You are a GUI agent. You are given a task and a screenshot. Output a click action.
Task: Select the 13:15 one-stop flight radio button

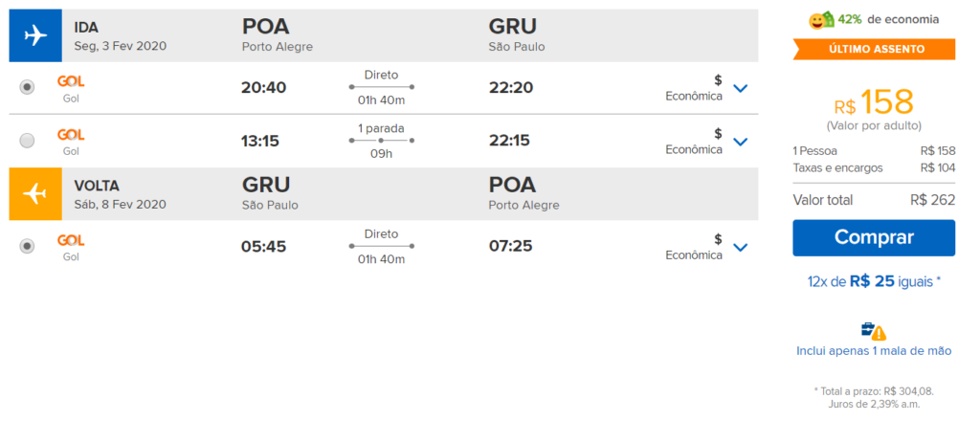(x=27, y=142)
